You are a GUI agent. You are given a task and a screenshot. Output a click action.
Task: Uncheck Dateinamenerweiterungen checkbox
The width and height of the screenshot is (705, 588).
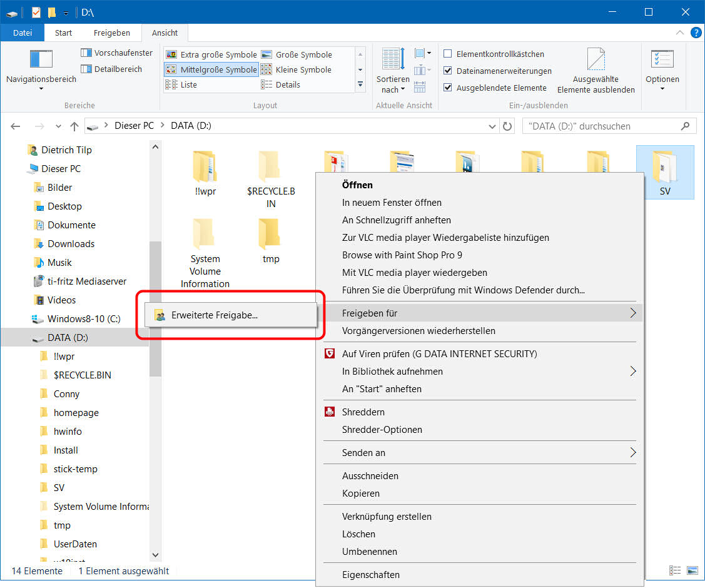[x=448, y=71]
